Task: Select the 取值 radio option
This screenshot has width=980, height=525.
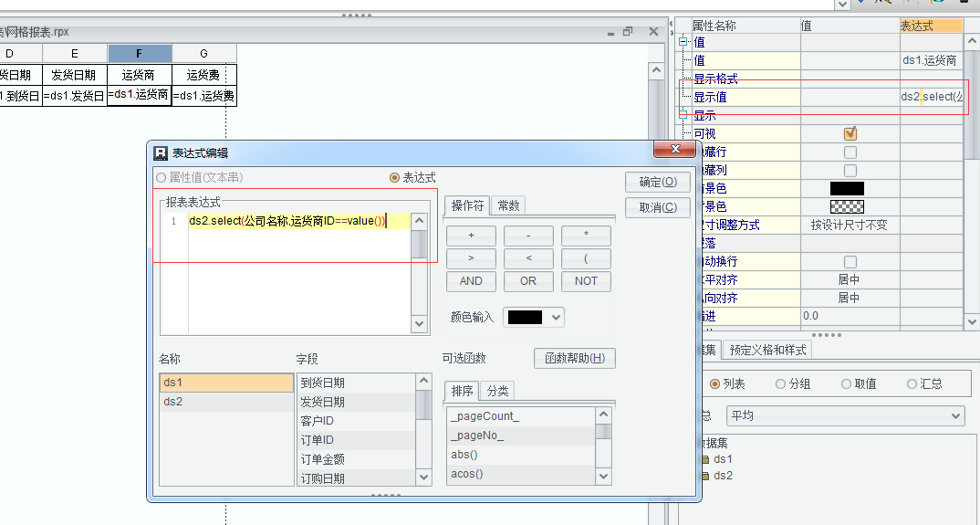Action: pyautogui.click(x=846, y=383)
